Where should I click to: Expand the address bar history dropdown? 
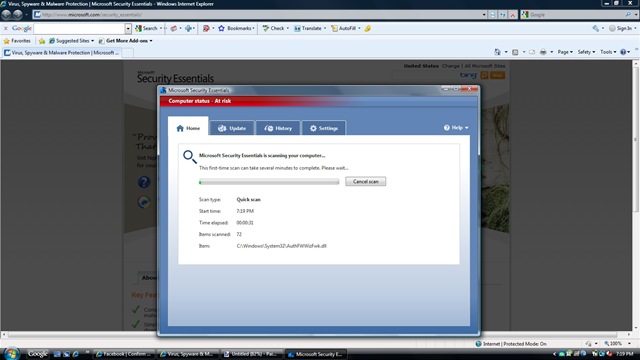click(x=484, y=15)
